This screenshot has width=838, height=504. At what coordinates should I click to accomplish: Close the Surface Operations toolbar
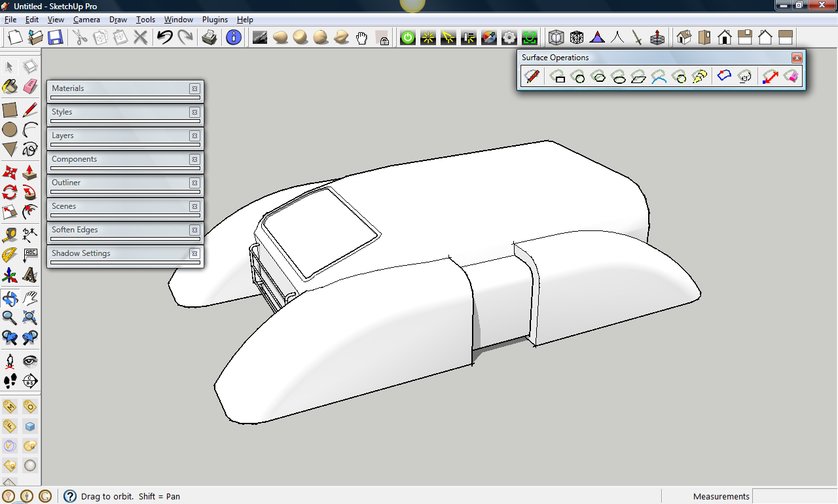[797, 58]
